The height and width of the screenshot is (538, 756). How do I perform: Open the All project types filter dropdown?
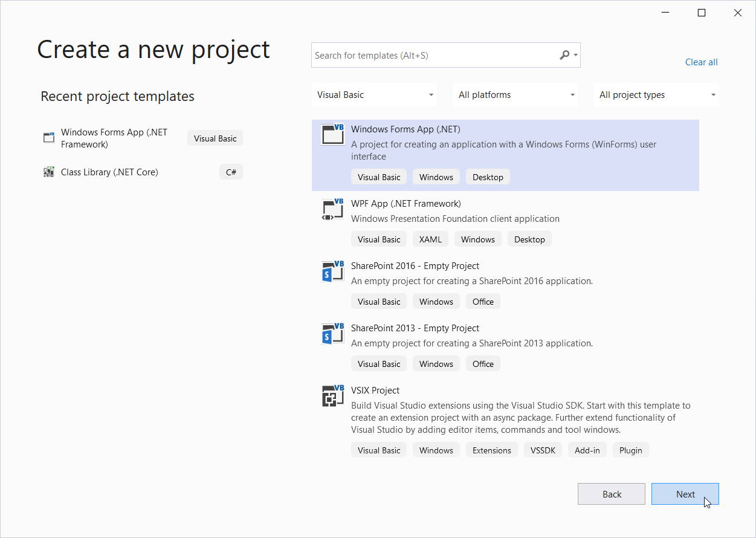656,95
